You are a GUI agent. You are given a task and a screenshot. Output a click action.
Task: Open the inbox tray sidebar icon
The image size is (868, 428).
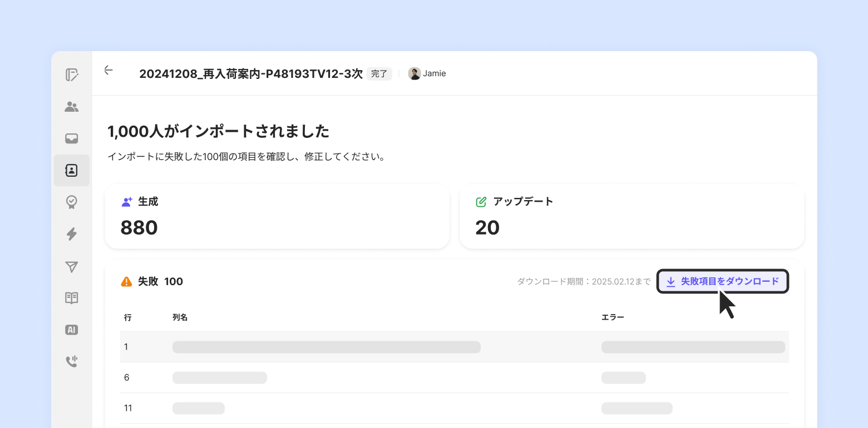[x=72, y=138]
